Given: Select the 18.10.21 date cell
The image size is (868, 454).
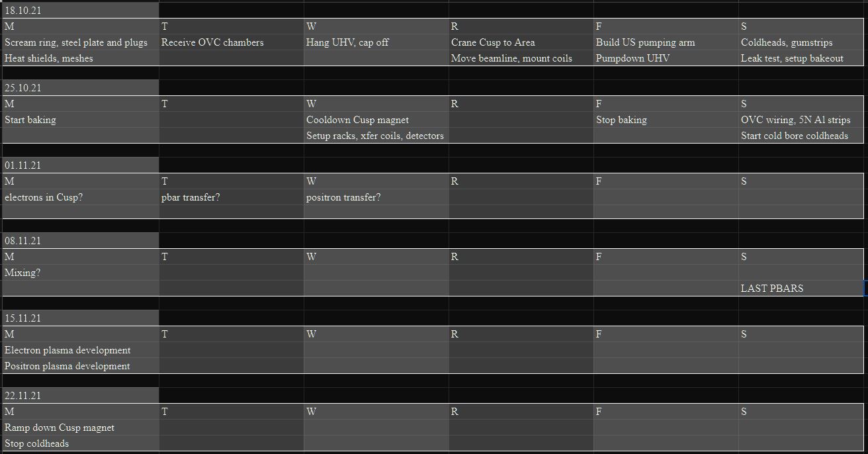Looking at the screenshot, I should click(x=79, y=11).
